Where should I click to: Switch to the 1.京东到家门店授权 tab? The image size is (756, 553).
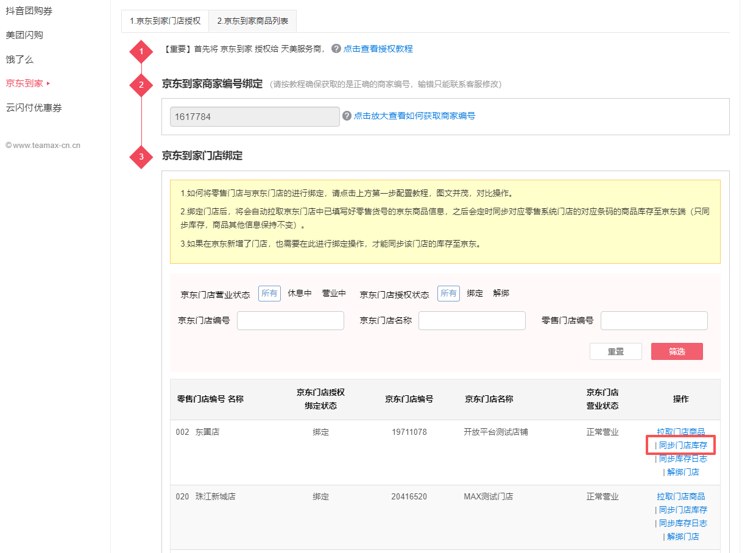tap(165, 21)
